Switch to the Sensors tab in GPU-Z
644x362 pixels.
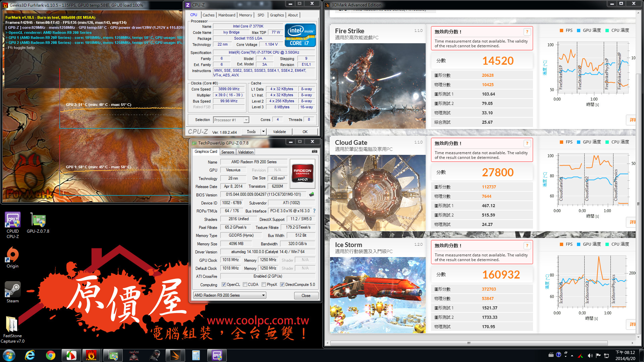tap(227, 152)
